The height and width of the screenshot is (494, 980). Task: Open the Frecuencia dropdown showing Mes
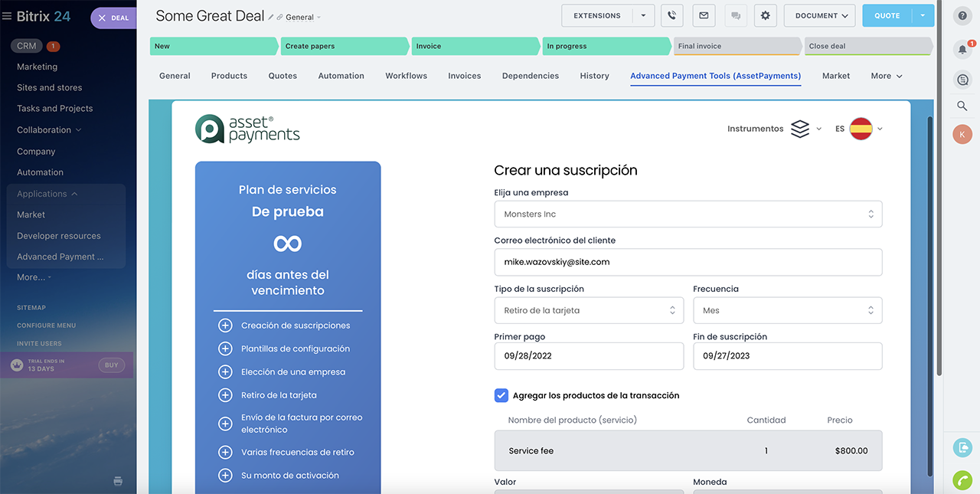(x=787, y=310)
